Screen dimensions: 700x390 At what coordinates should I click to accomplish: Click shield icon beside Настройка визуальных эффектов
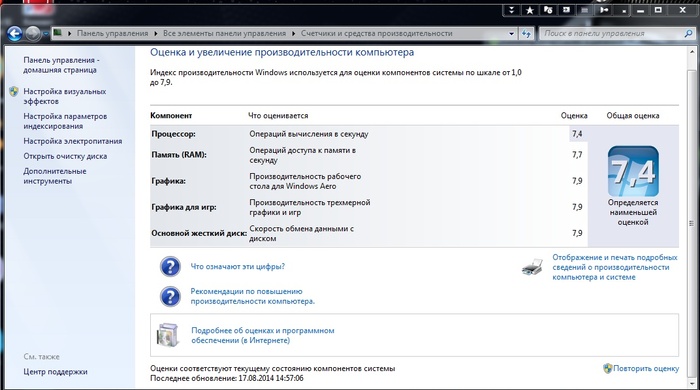click(14, 91)
